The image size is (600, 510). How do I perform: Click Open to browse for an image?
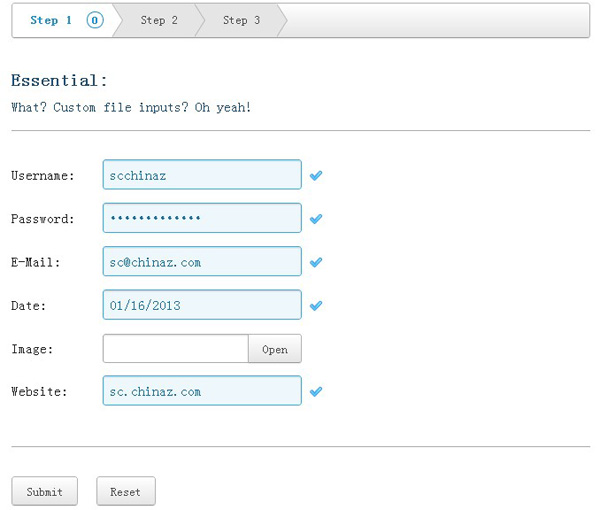coord(274,349)
